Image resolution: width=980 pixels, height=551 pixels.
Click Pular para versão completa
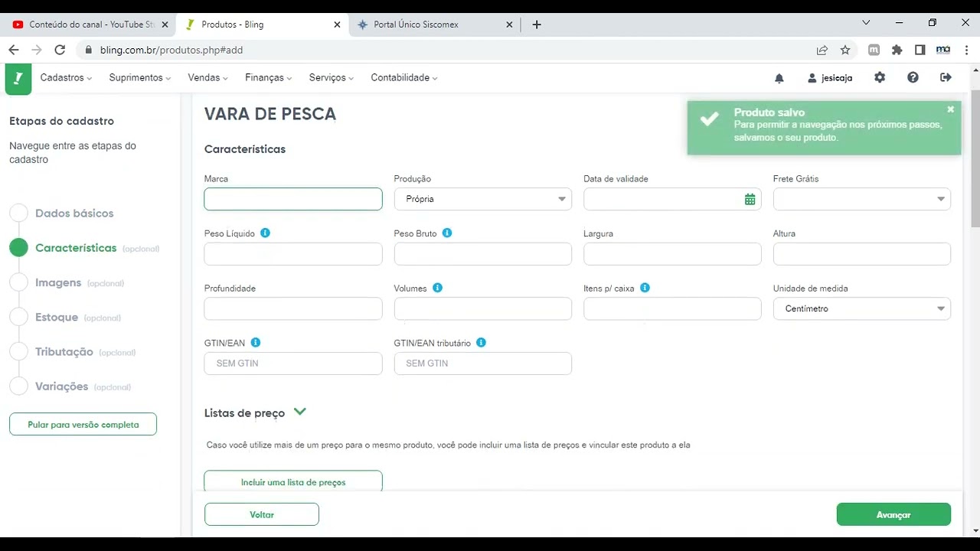(83, 424)
